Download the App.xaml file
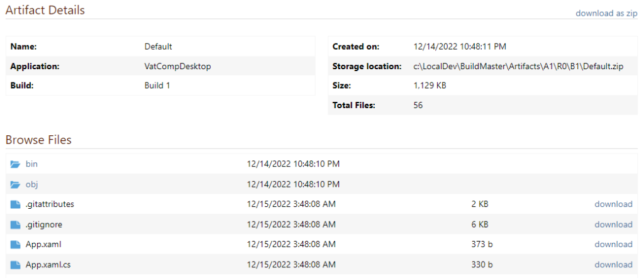 613,245
